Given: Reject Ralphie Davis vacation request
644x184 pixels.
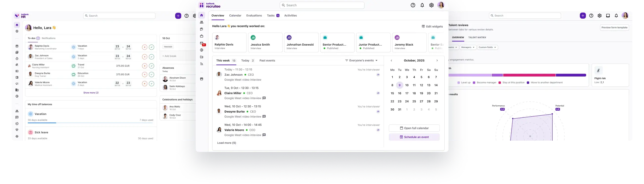Looking at the screenshot, I should pyautogui.click(x=144, y=47).
